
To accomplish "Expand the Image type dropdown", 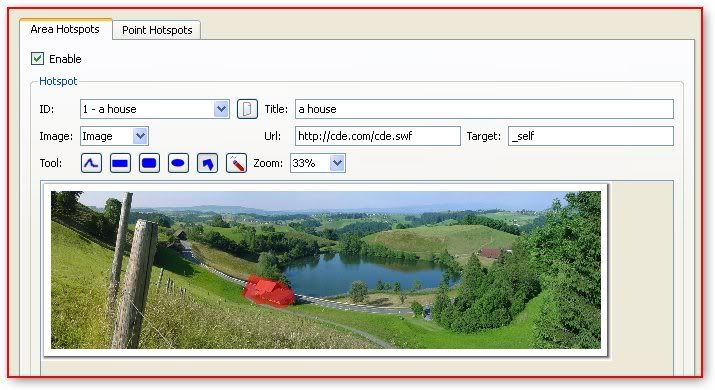I will 114,136.
